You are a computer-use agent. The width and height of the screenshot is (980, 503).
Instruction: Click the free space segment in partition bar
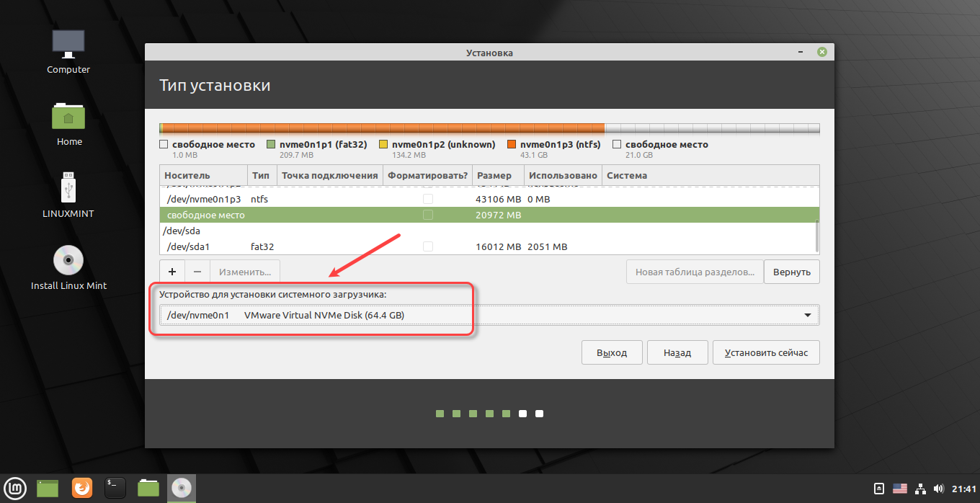click(712, 128)
